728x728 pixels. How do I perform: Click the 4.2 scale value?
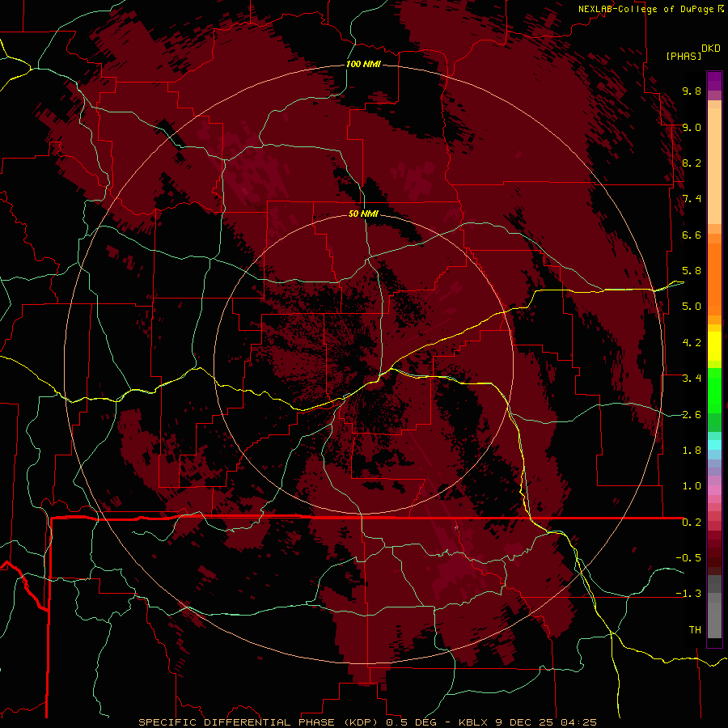click(x=692, y=343)
